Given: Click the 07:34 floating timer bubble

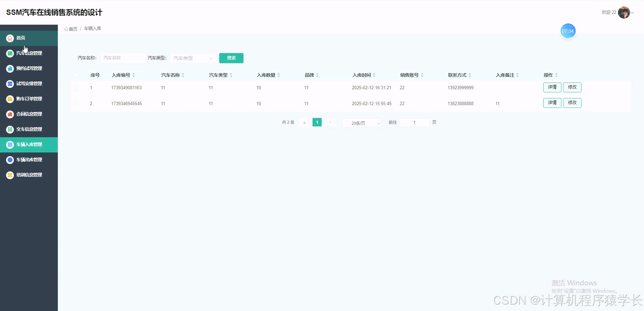Looking at the screenshot, I should 568,31.
